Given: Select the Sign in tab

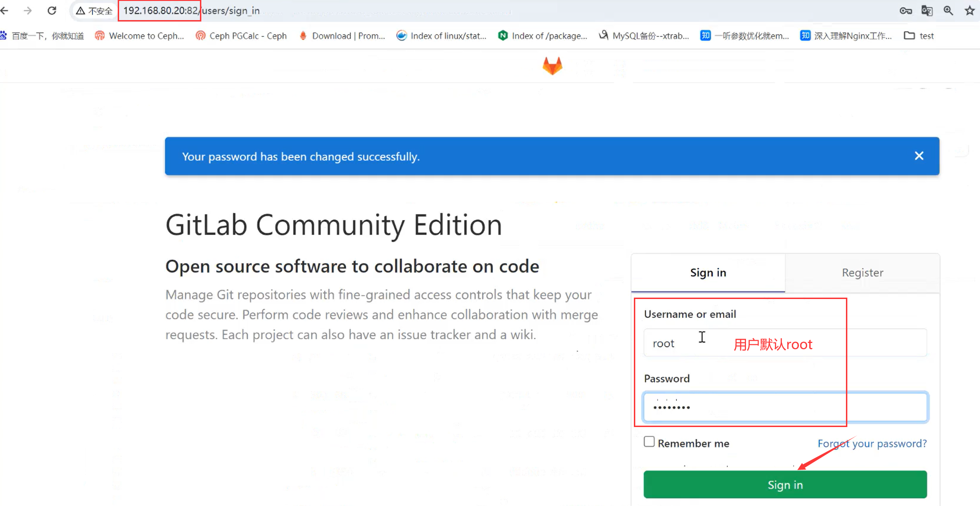Looking at the screenshot, I should pyautogui.click(x=708, y=272).
